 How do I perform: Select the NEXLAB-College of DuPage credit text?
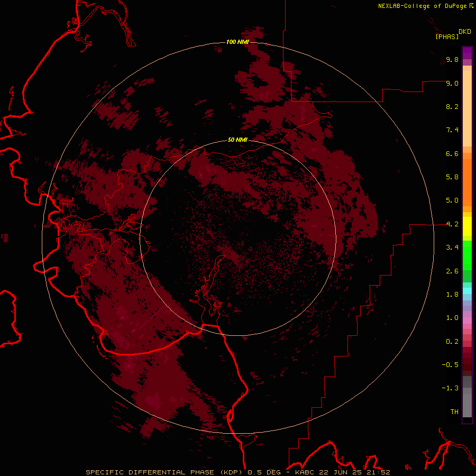coord(422,6)
